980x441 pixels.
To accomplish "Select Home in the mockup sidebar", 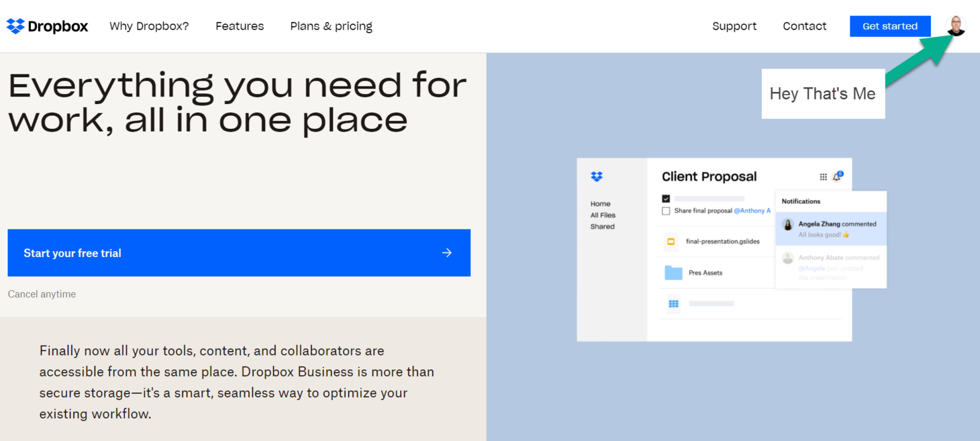I will (601, 203).
